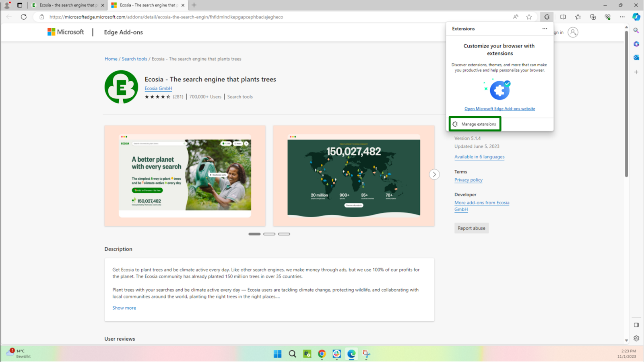Advance screenshot carousel with next arrow
The width and height of the screenshot is (644, 362).
(434, 175)
